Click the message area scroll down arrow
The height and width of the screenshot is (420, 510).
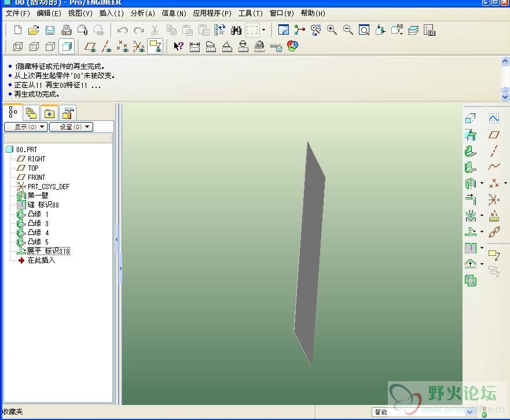505,97
